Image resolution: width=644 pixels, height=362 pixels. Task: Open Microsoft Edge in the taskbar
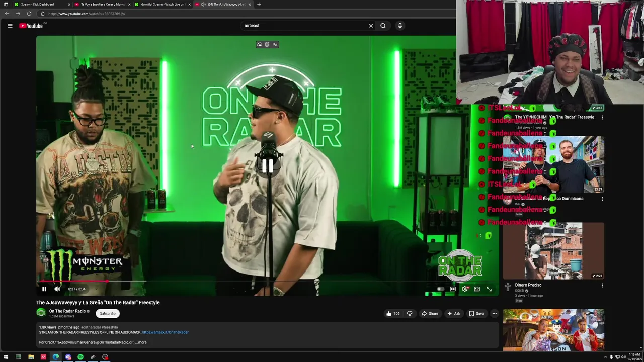point(55,357)
